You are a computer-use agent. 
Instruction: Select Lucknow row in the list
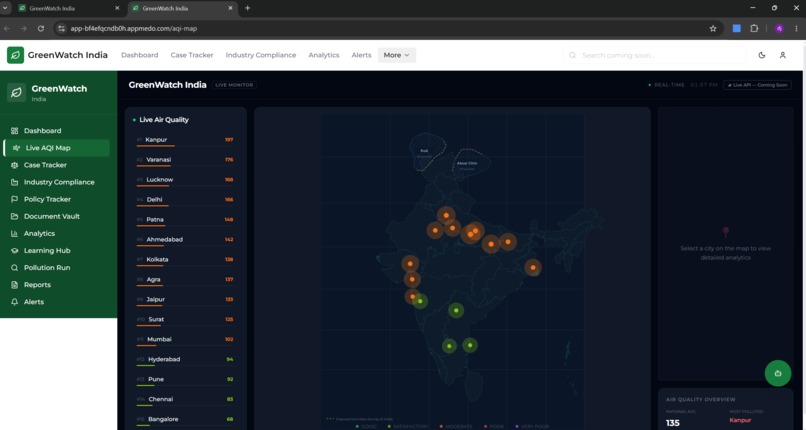[185, 180]
